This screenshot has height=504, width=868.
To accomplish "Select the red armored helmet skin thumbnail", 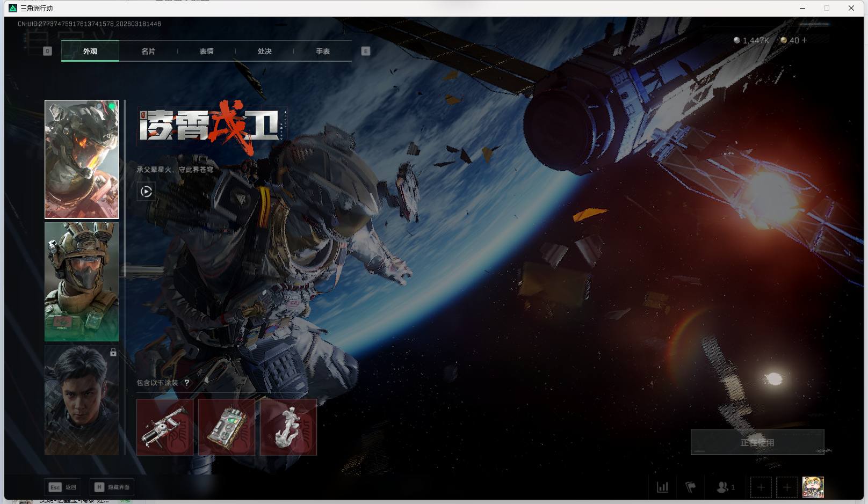I will click(x=82, y=159).
